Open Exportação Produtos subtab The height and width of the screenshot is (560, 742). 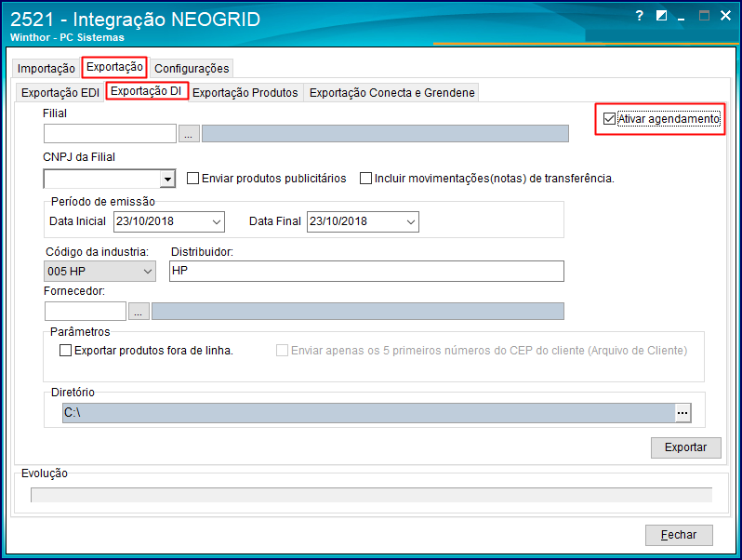(x=245, y=93)
